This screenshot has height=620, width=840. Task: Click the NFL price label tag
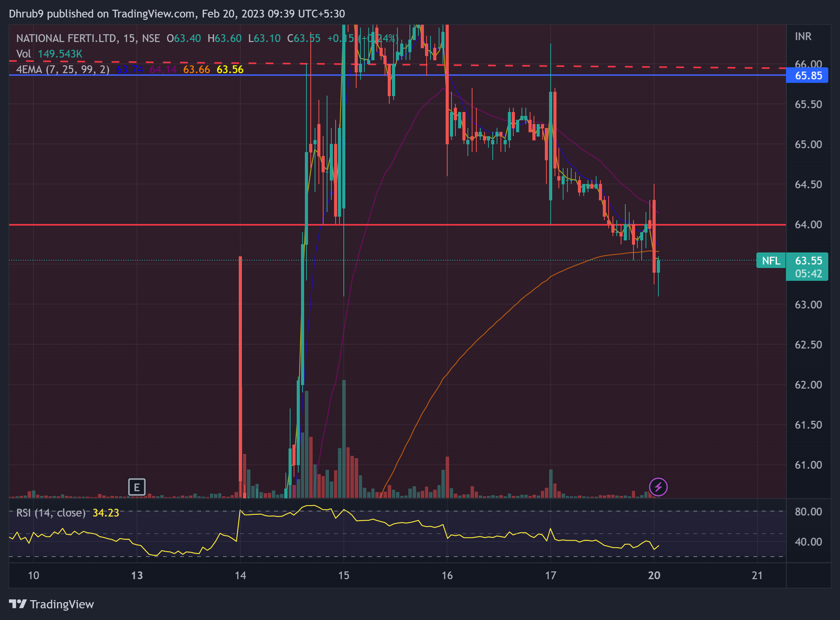tap(771, 261)
